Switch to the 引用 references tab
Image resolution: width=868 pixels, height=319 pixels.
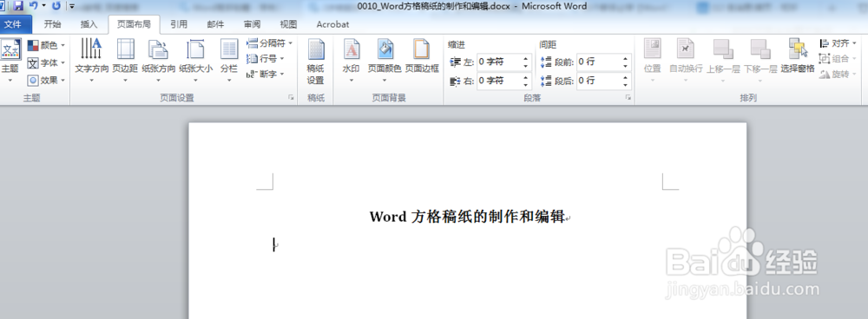tap(179, 25)
